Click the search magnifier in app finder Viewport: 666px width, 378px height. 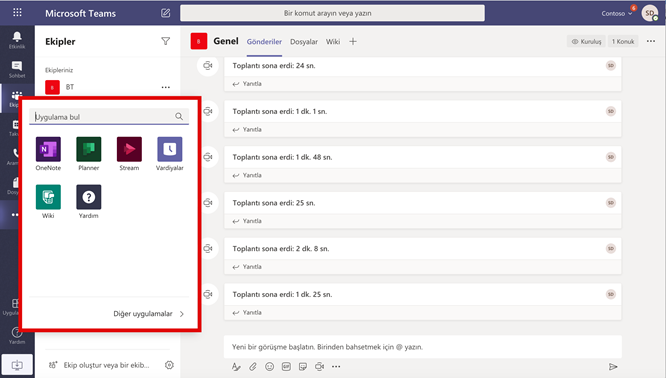179,116
